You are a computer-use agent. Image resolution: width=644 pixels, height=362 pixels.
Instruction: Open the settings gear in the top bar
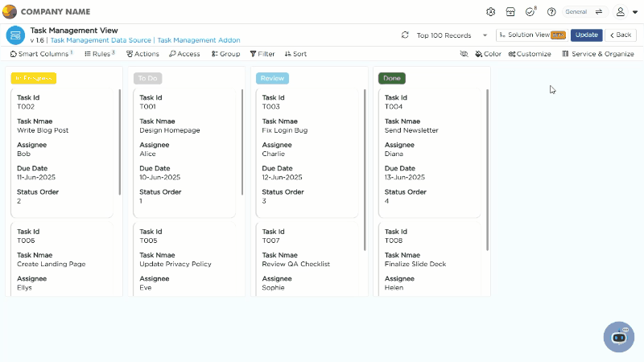coord(491,12)
